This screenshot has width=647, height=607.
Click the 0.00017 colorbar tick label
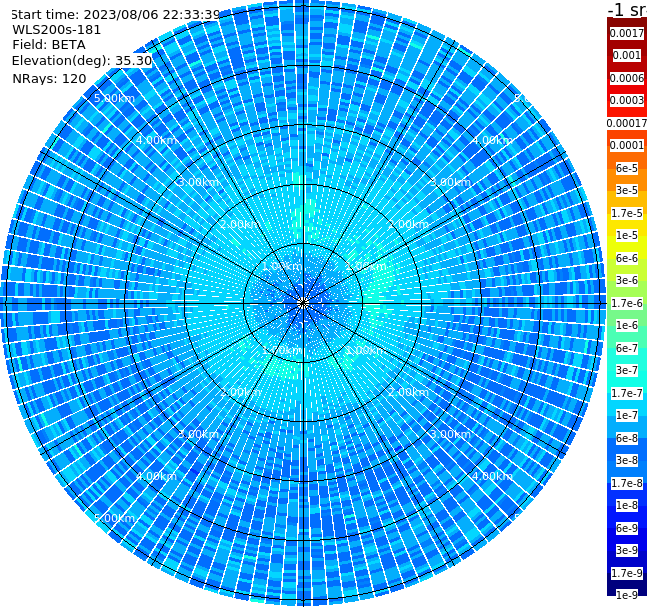(x=627, y=123)
